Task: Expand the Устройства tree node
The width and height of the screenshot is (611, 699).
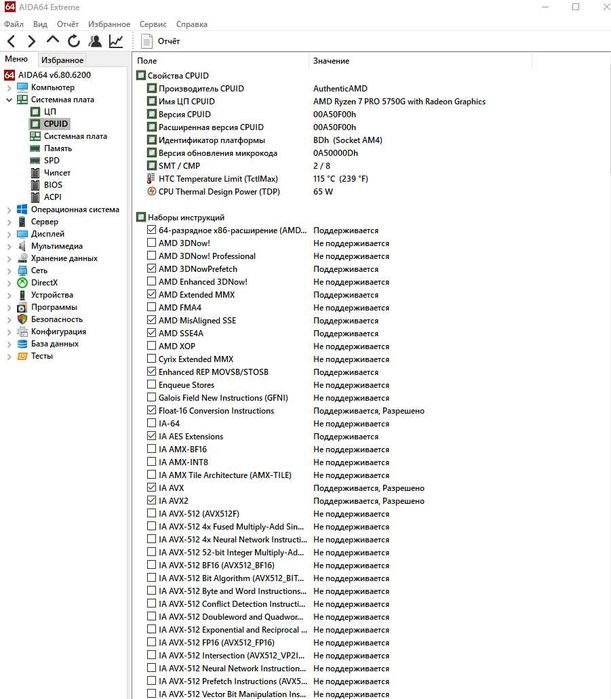Action: click(x=9, y=295)
